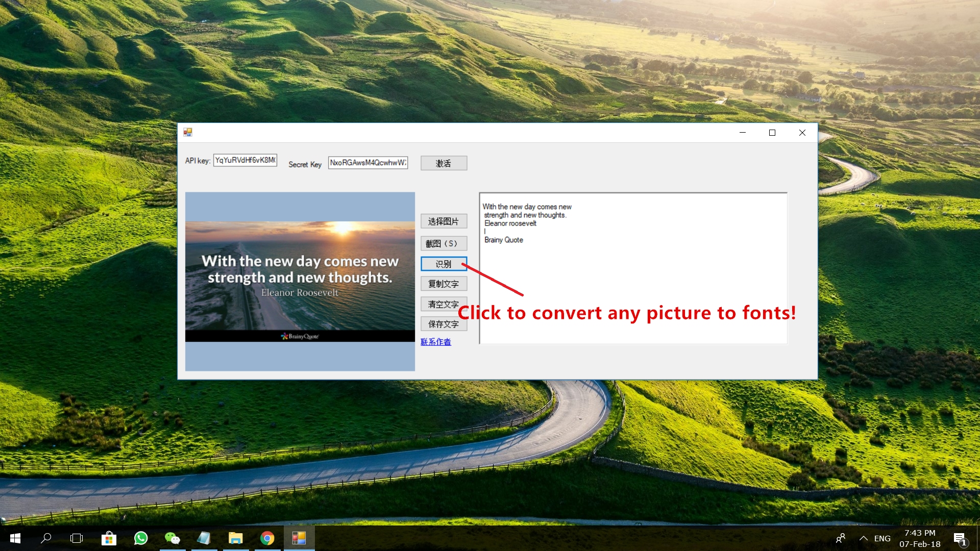Click the 识别 recognize button
Viewport: 980px width, 551px height.
[443, 264]
